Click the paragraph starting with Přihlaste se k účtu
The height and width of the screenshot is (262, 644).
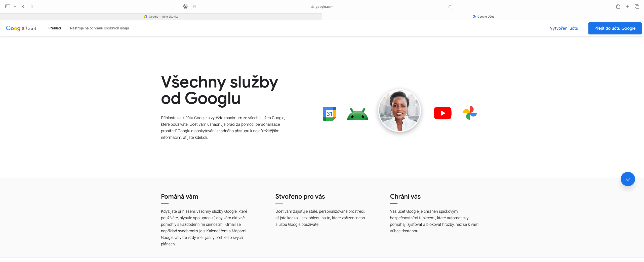[x=223, y=127]
